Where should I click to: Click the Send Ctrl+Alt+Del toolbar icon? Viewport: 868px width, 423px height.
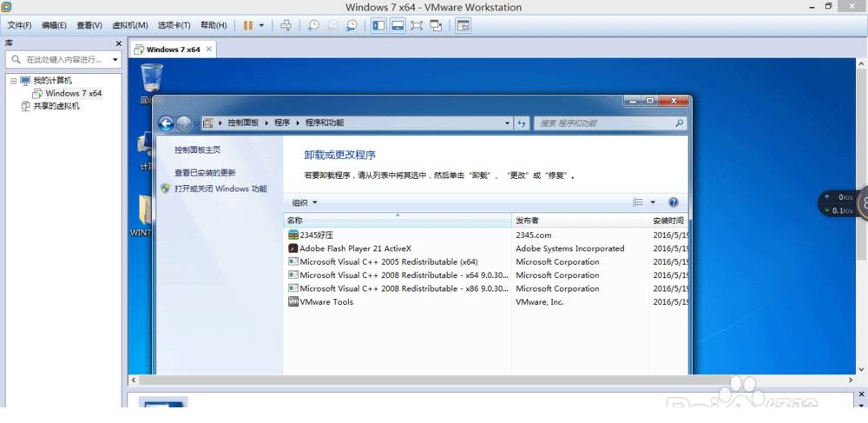286,25
